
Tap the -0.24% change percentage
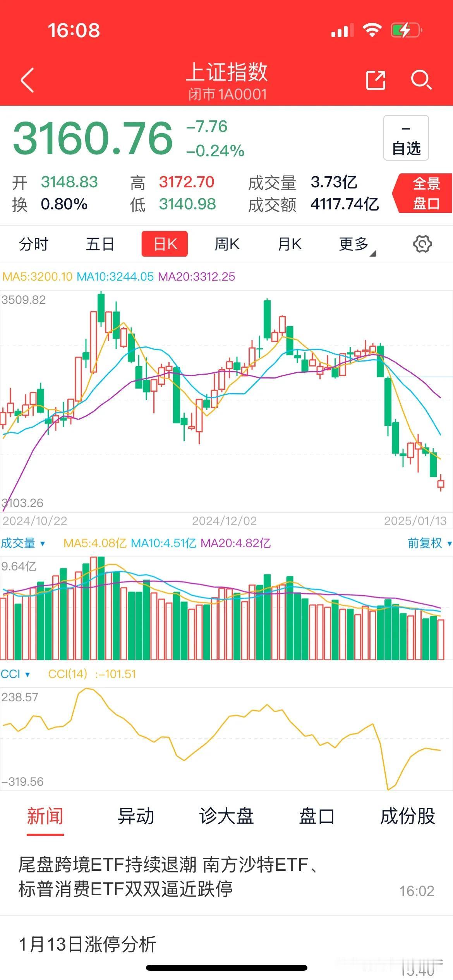pyautogui.click(x=215, y=151)
